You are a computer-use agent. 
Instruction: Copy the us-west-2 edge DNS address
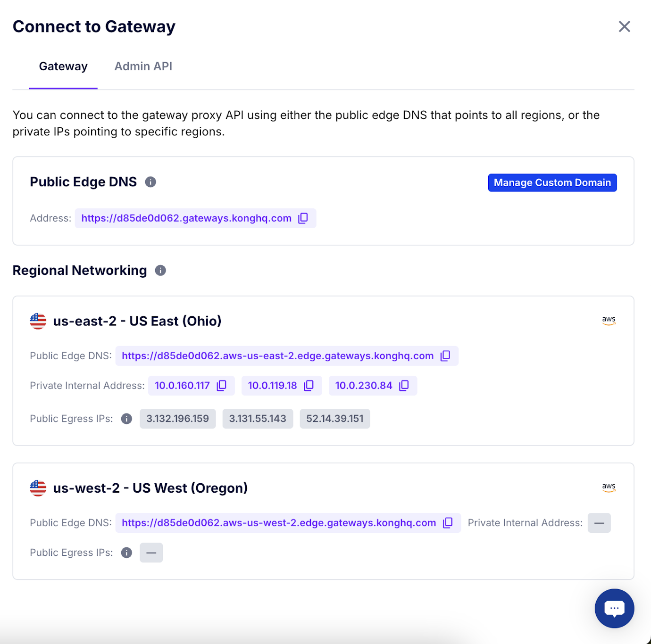[x=447, y=523]
